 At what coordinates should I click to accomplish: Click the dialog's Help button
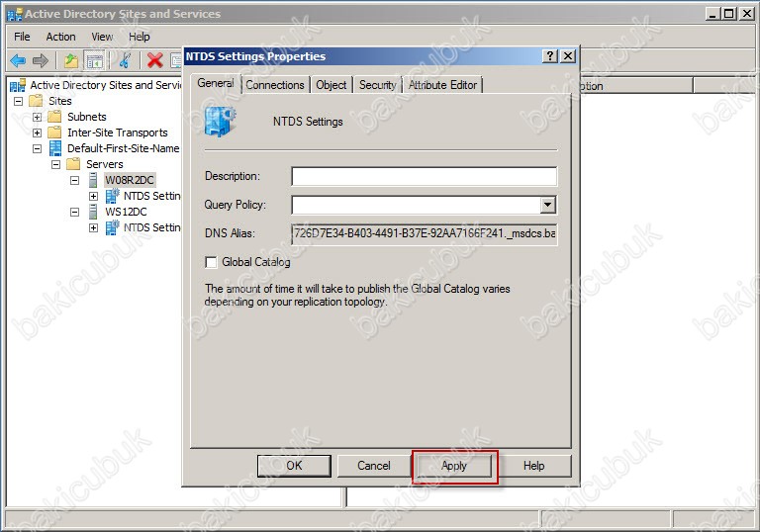533,466
